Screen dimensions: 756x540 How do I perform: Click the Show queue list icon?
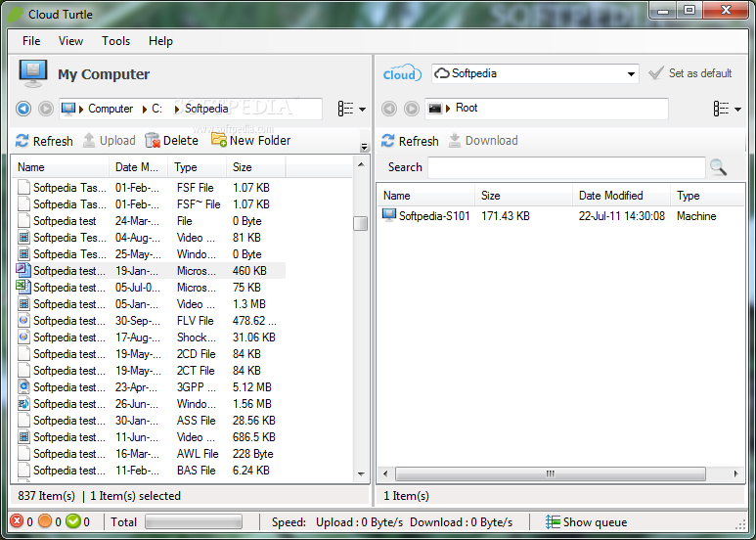[x=553, y=521]
